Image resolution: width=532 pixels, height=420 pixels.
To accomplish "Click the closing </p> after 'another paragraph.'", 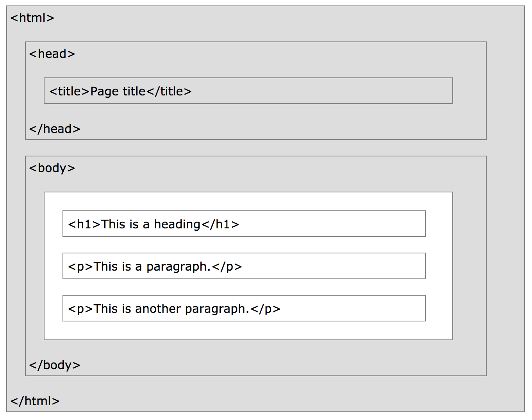I will click(266, 309).
